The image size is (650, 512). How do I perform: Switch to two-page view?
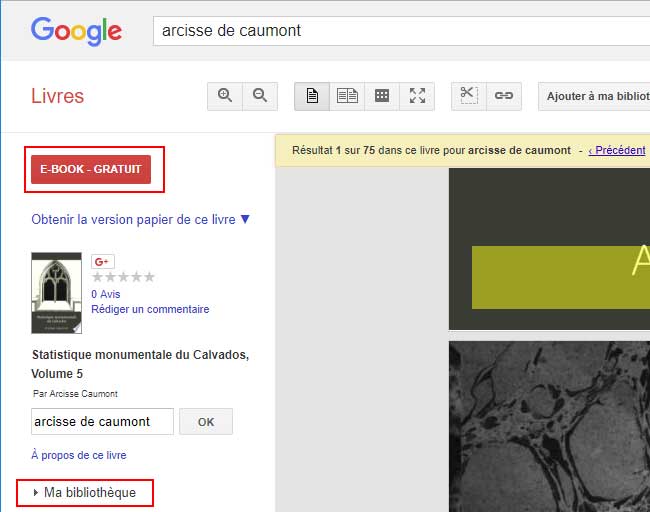click(x=347, y=96)
